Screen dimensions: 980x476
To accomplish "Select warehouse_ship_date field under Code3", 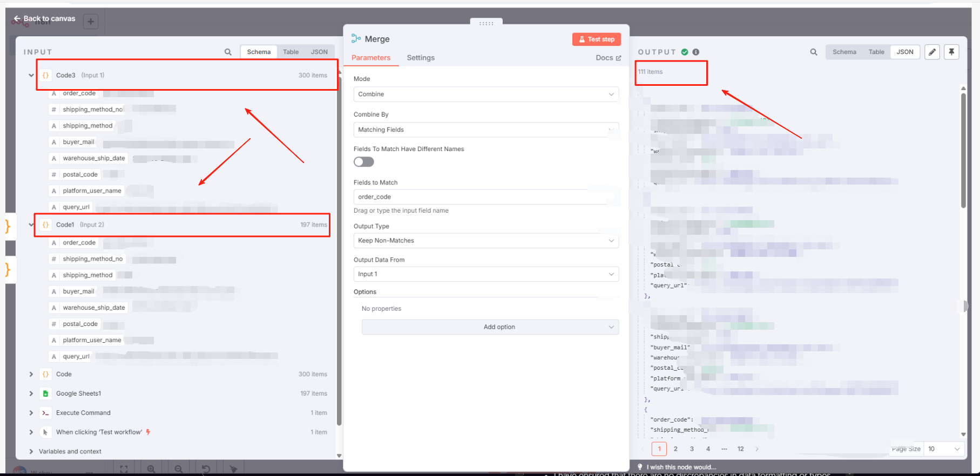I will point(93,158).
